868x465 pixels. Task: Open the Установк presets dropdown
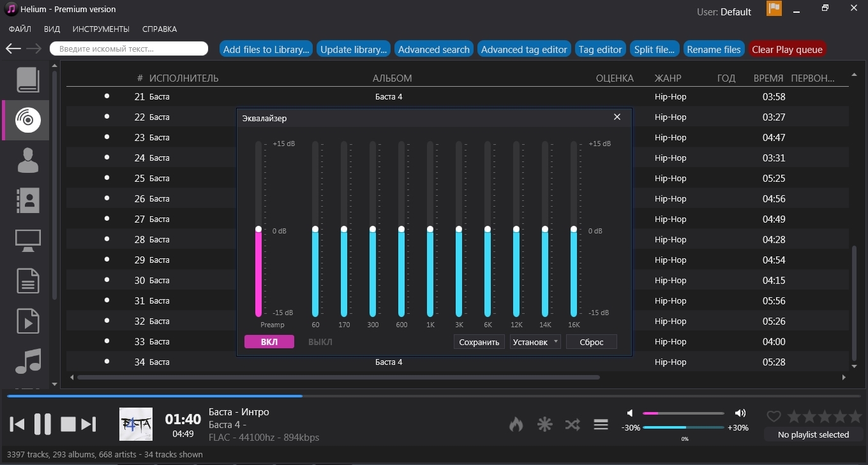[x=535, y=342]
